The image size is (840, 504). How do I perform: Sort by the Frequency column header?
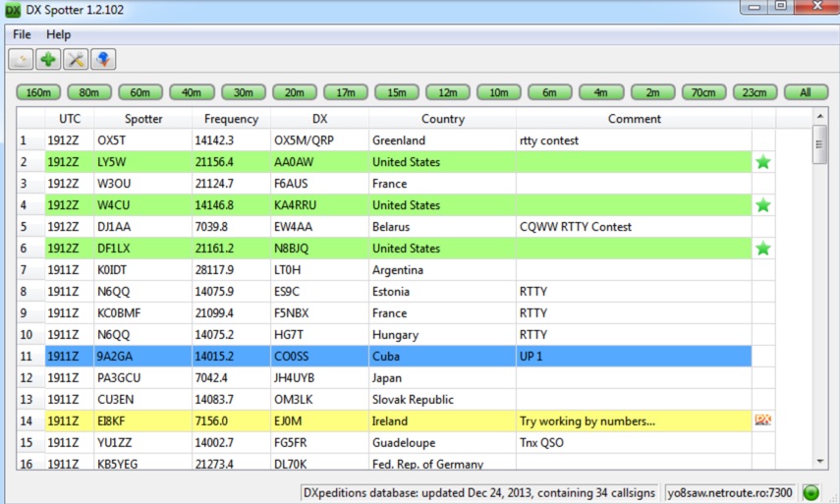231,119
